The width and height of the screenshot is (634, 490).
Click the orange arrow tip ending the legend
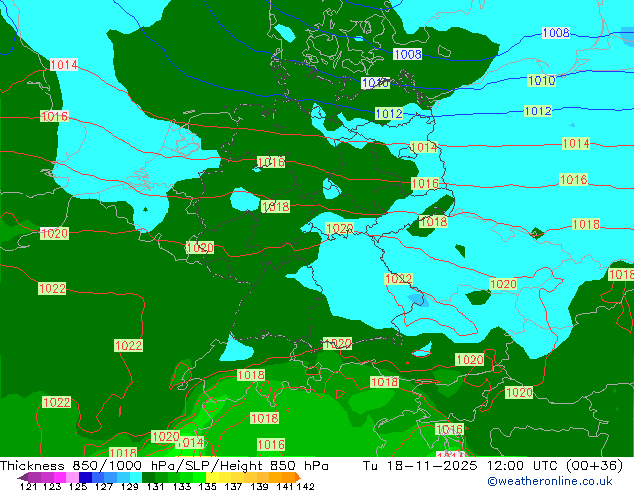click(298, 477)
